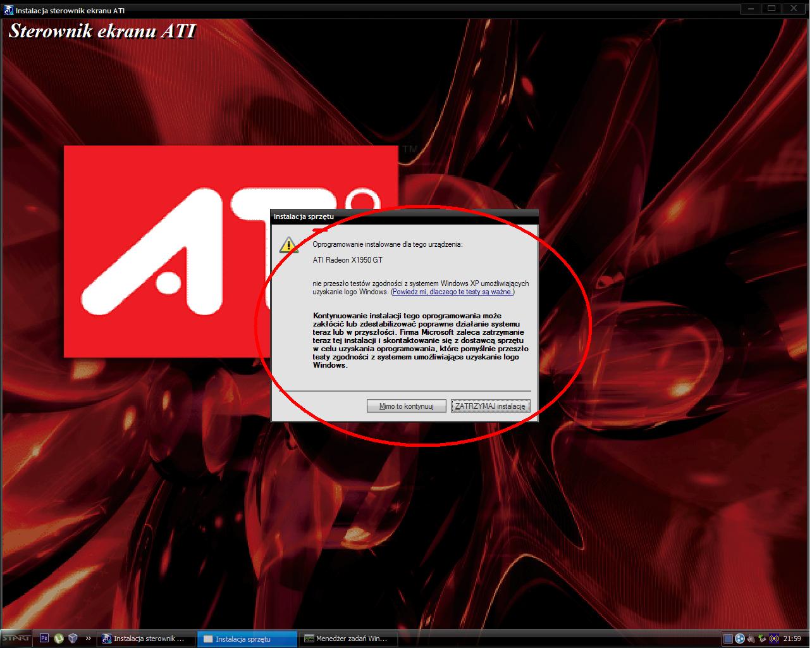Expand the quick launch overflow chevron
812x648 pixels.
88,639
